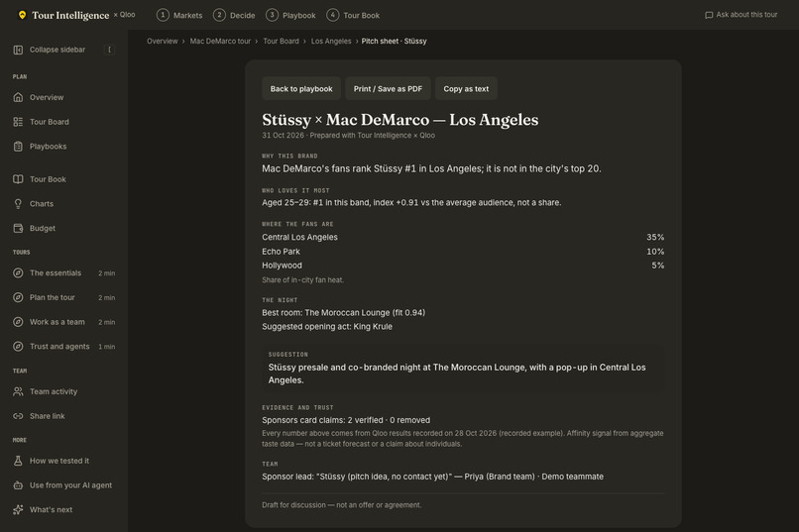The width and height of the screenshot is (799, 532).
Task: Click Suggested opening act: King Krule
Action: click(x=327, y=326)
